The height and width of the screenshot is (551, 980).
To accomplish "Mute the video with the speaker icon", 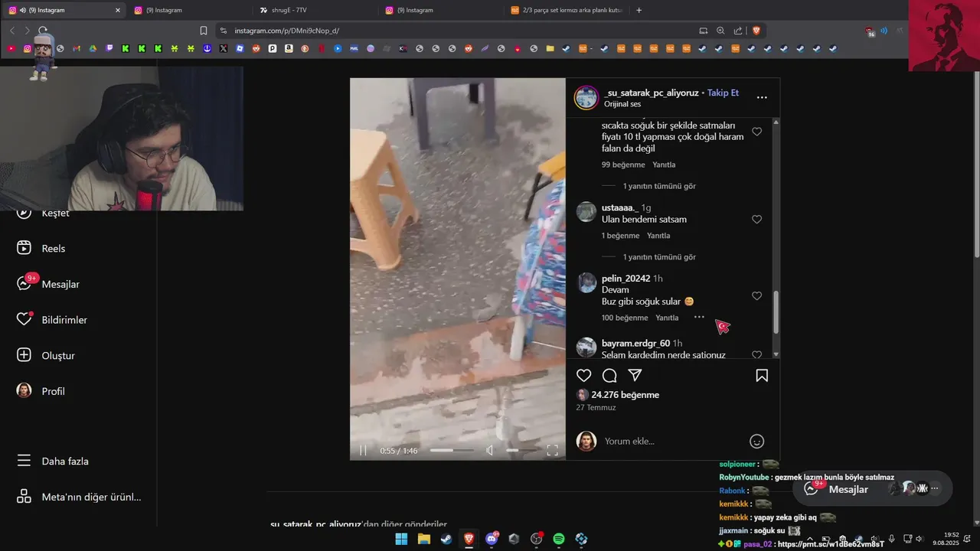I will 490,451.
